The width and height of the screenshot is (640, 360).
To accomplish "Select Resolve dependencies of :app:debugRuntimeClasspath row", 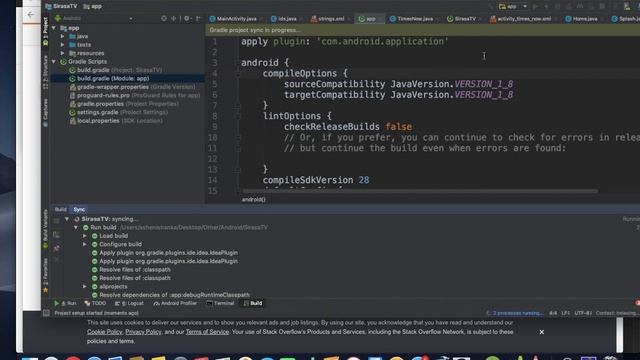I will [171, 295].
